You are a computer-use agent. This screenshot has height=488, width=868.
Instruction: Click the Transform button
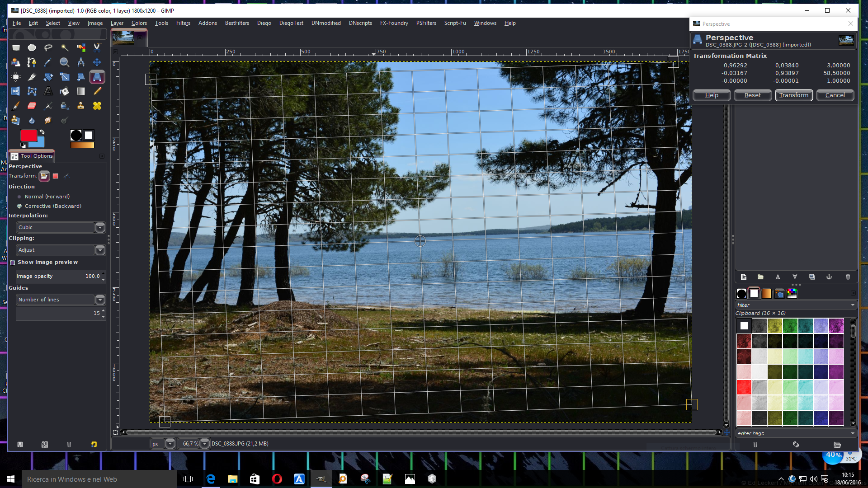click(794, 95)
